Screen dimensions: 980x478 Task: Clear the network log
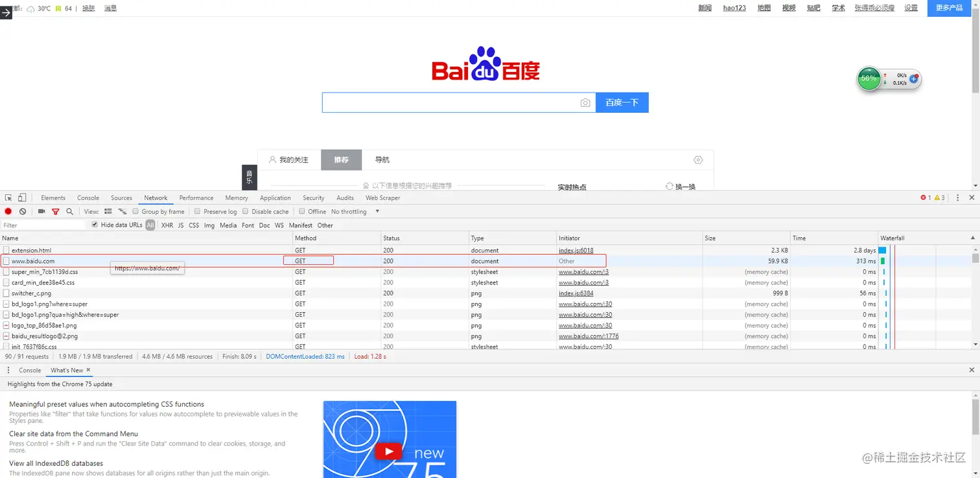pos(23,211)
